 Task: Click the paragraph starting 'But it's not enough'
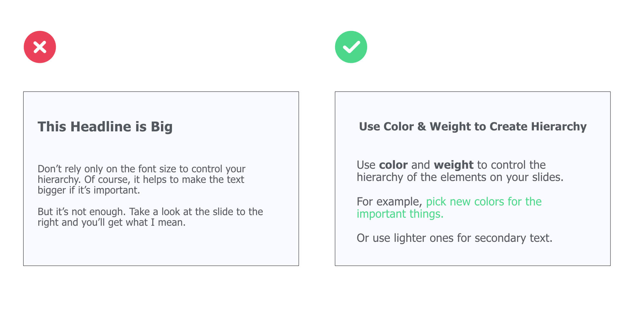point(150,217)
